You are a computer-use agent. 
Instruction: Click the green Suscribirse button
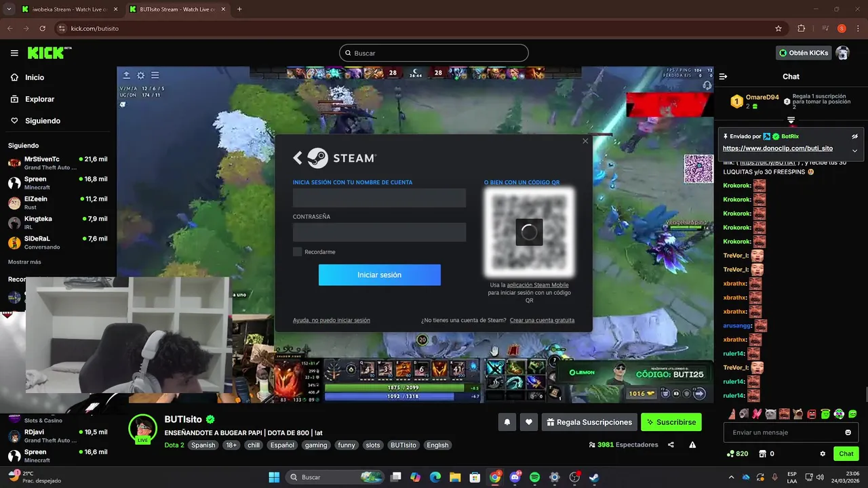click(671, 422)
